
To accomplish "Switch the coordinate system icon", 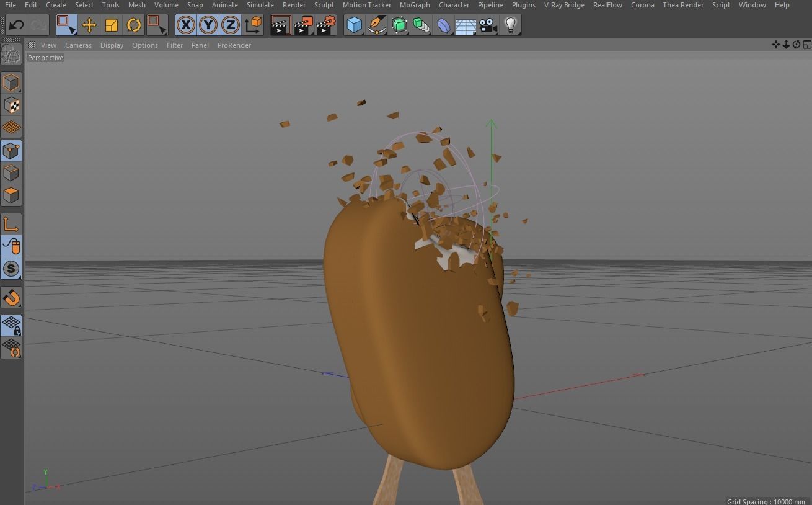I will (x=253, y=25).
